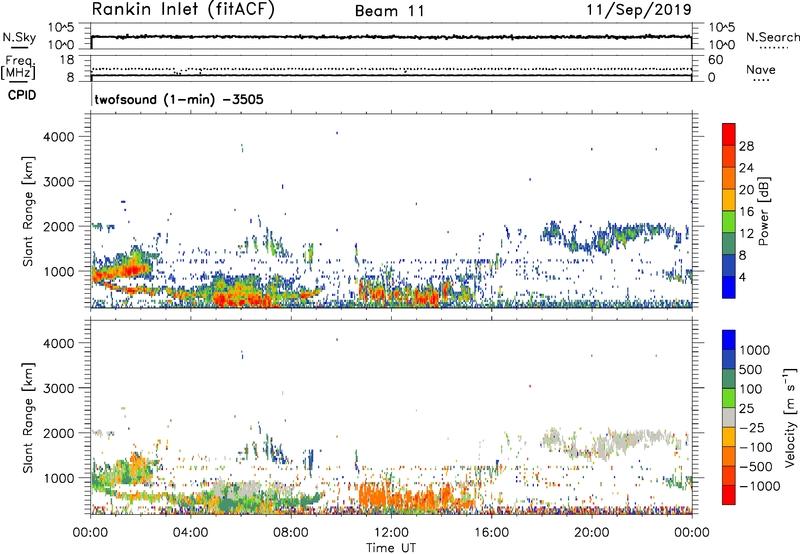
Task: Click the '16' label on the power colorbar
Action: point(746,212)
